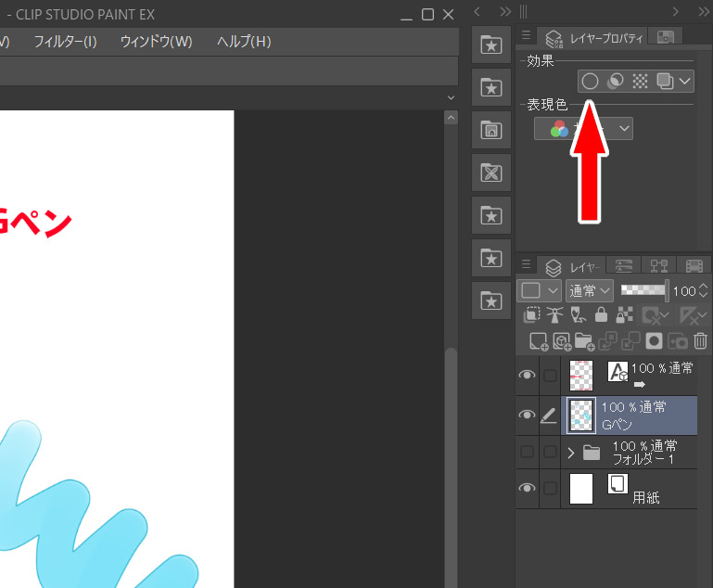The height and width of the screenshot is (588, 713).
Task: Open the 表現色 expression color dropdown
Action: pos(584,129)
